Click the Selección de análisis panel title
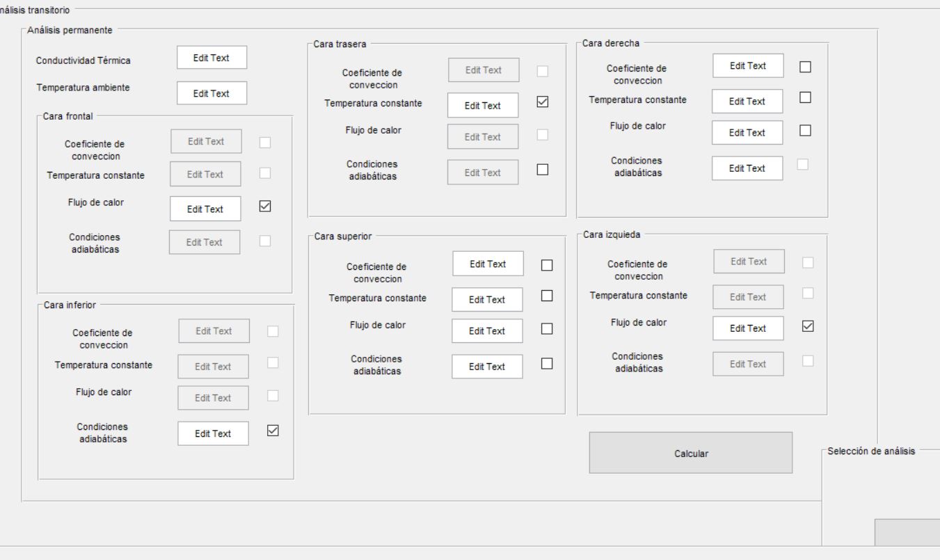The width and height of the screenshot is (940, 560). pos(873,451)
